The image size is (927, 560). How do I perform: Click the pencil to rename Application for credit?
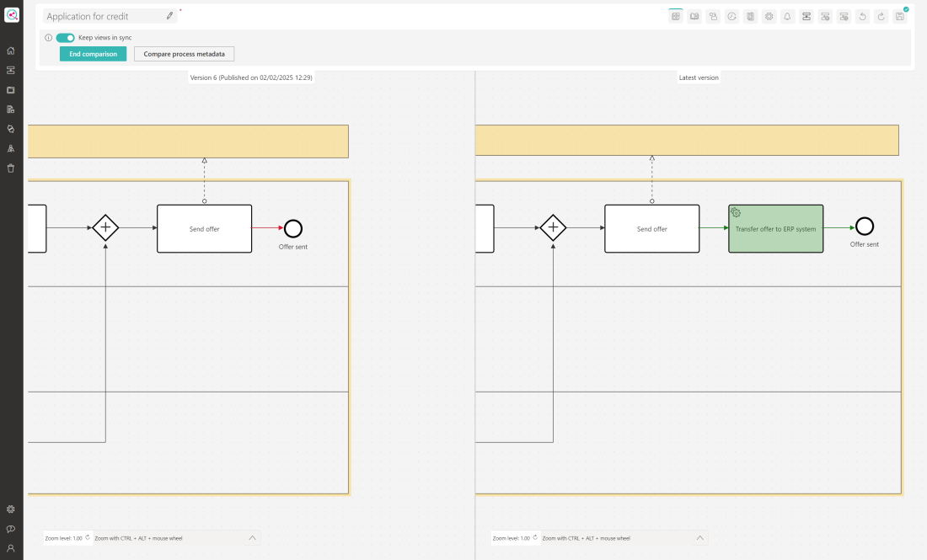pyautogui.click(x=169, y=15)
